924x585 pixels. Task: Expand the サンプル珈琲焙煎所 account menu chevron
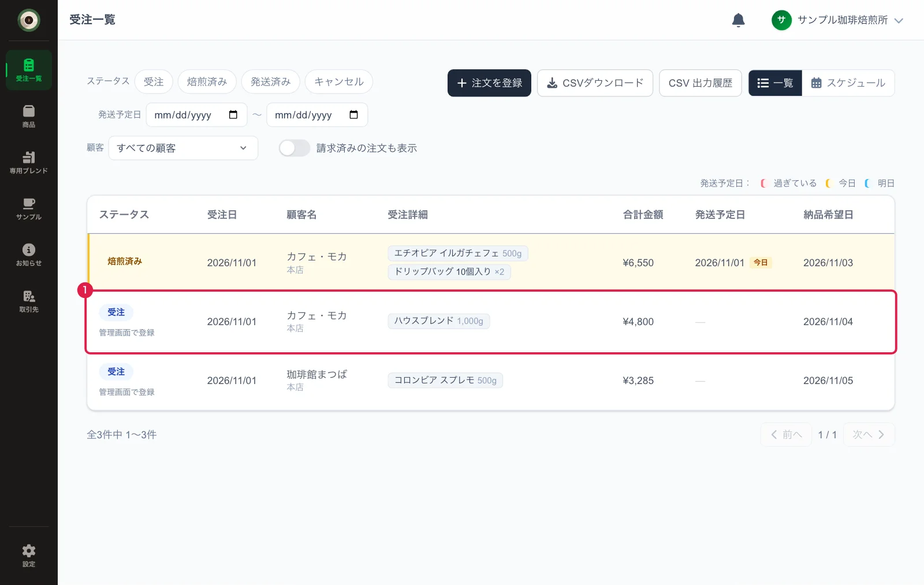(899, 21)
